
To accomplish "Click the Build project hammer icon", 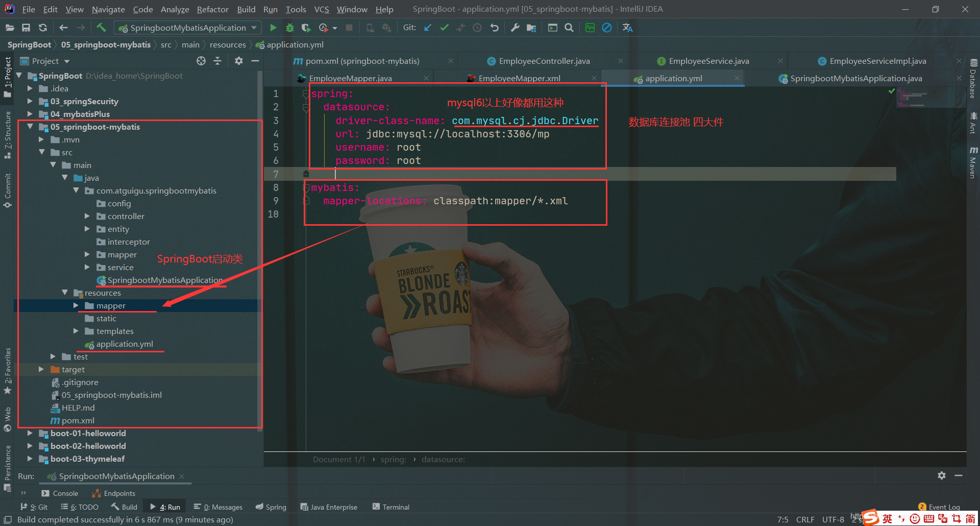I will [x=101, y=28].
